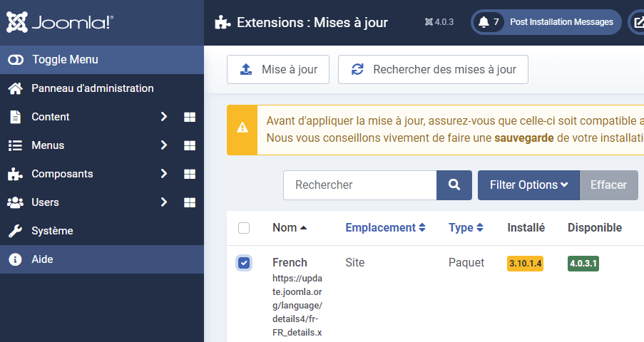Click the Users group icon

coord(15,202)
